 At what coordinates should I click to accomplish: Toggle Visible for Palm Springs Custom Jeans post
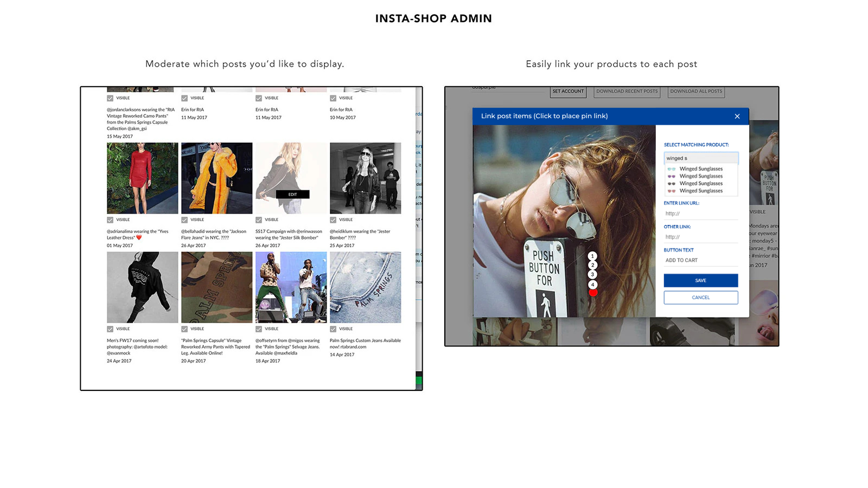pyautogui.click(x=333, y=329)
